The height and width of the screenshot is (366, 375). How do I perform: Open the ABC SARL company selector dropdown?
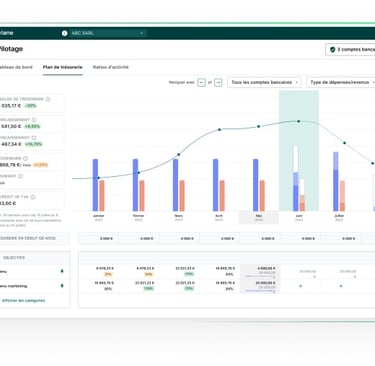click(108, 33)
